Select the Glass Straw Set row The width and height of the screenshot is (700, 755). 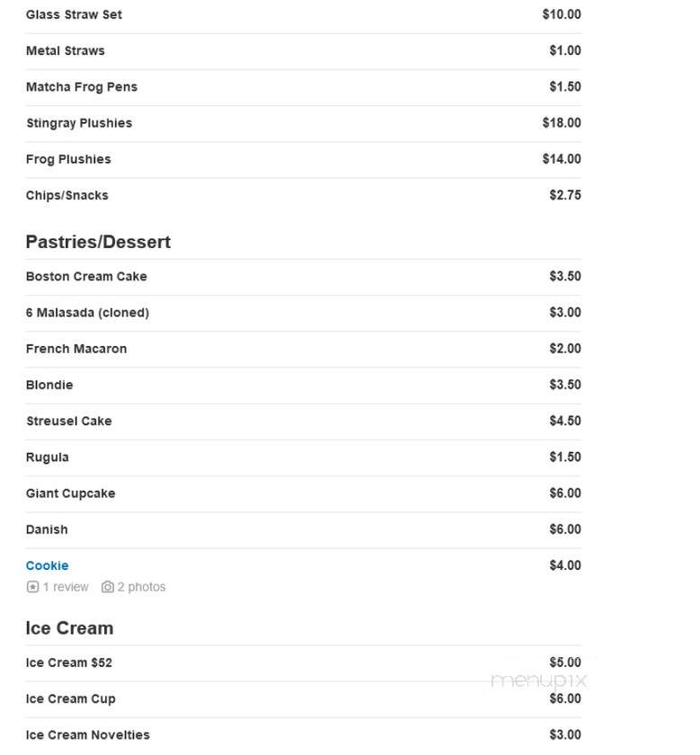[x=304, y=14]
